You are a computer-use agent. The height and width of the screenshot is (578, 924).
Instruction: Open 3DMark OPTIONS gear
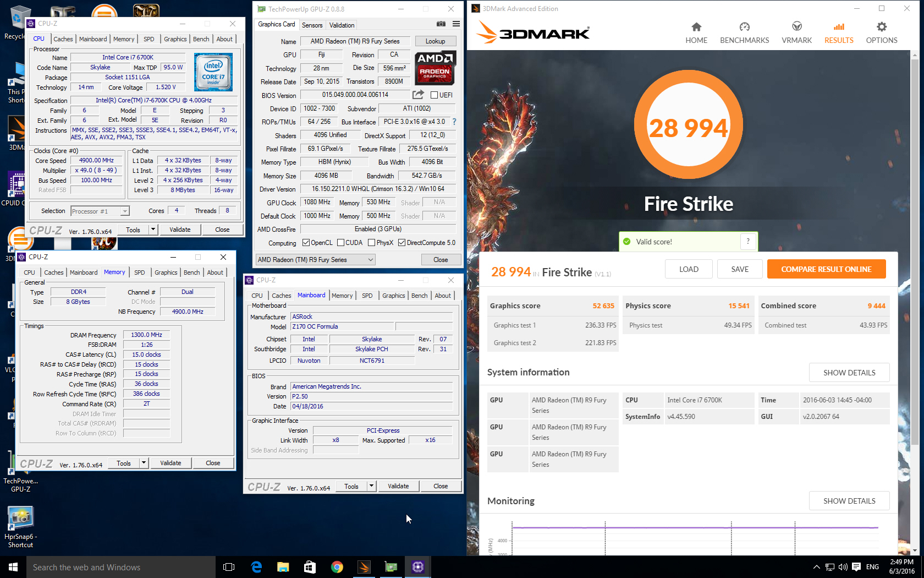tap(882, 33)
